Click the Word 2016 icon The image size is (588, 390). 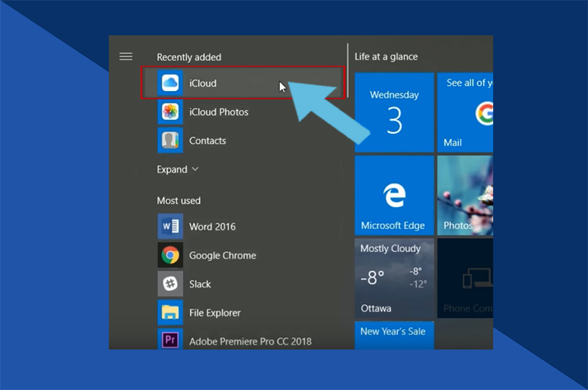pyautogui.click(x=171, y=226)
